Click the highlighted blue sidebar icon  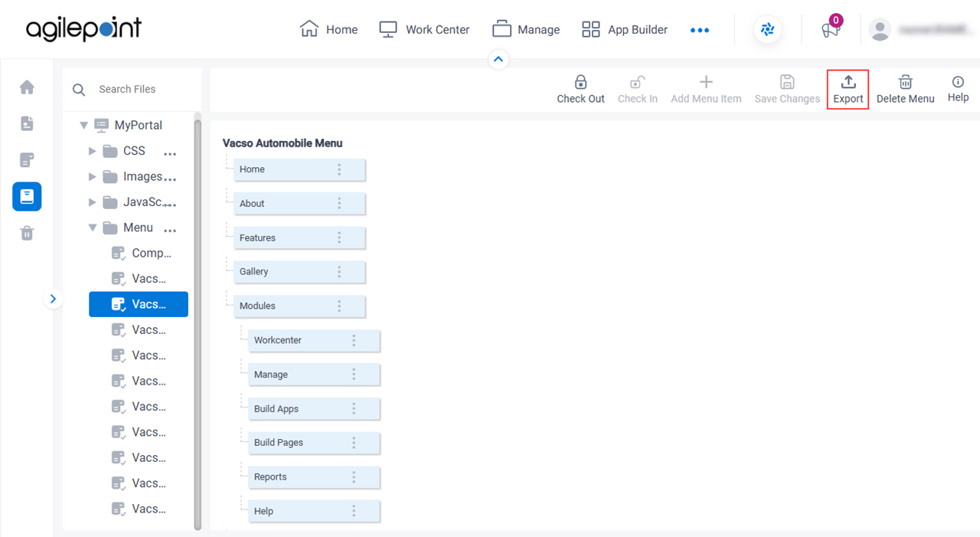click(27, 197)
